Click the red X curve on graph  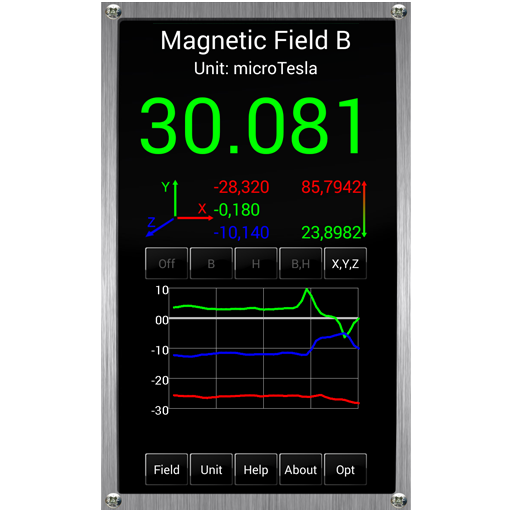(266, 396)
